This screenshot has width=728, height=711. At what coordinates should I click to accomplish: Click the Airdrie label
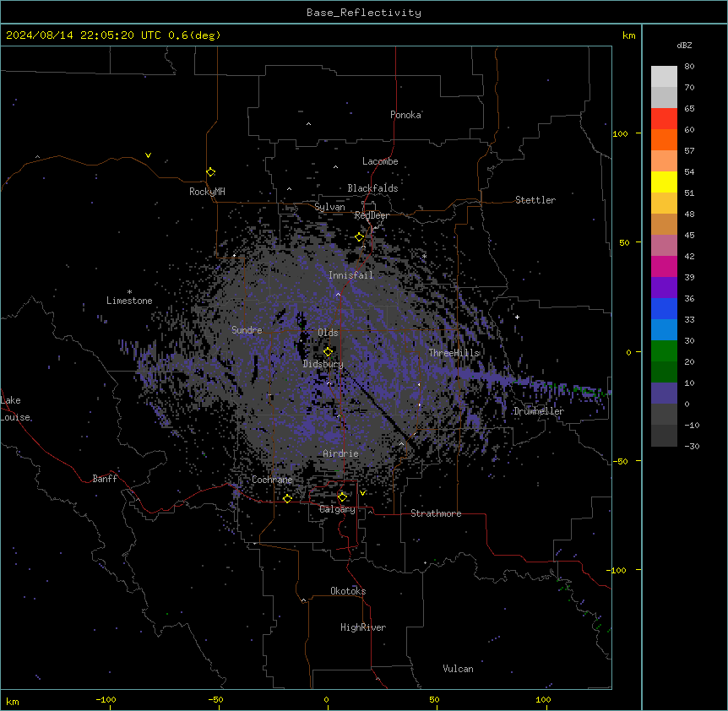[341, 453]
